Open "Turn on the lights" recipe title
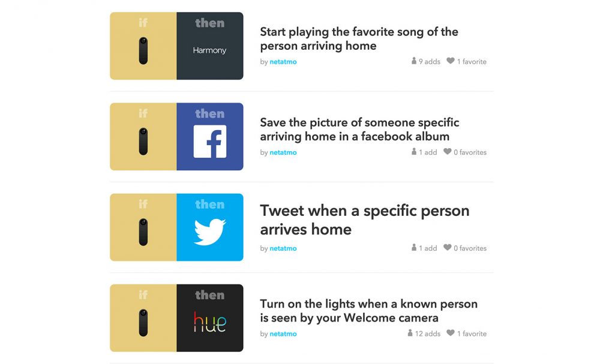Viewport: 594px width, 364px height. point(368,311)
